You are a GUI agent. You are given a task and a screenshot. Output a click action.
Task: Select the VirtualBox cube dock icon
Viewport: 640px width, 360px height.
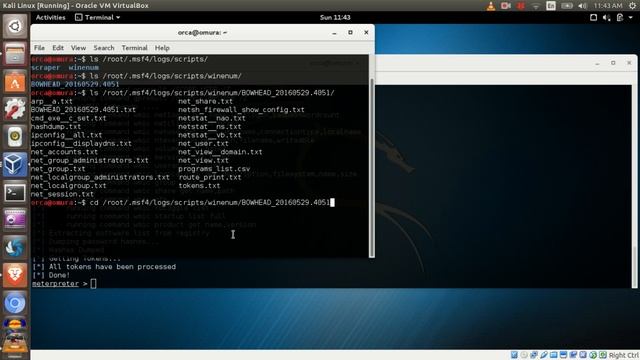pyautogui.click(x=15, y=165)
